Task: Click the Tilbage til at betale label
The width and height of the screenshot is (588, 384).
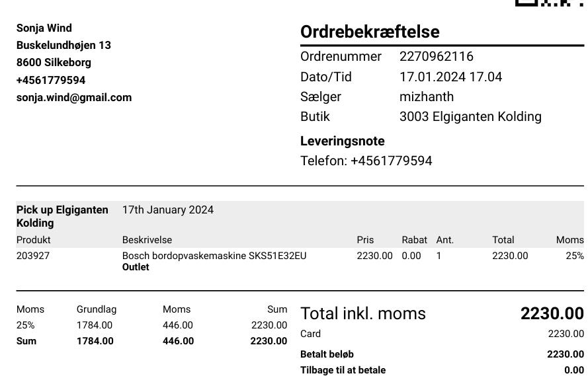Action: click(343, 370)
